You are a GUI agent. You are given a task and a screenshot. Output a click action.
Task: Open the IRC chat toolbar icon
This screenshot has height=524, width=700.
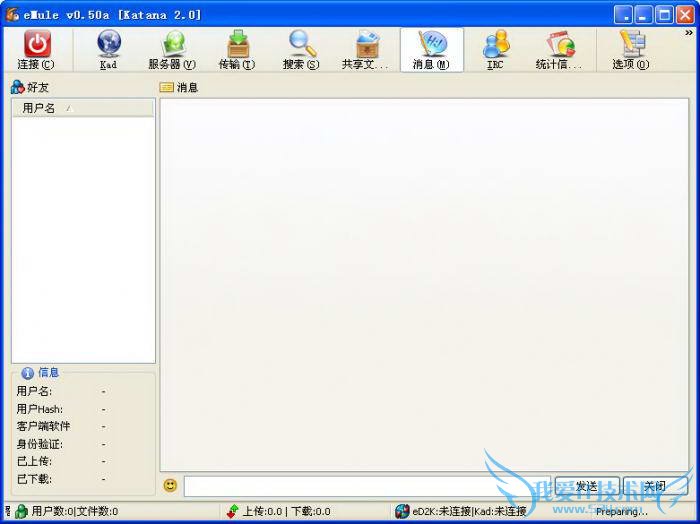pos(496,43)
